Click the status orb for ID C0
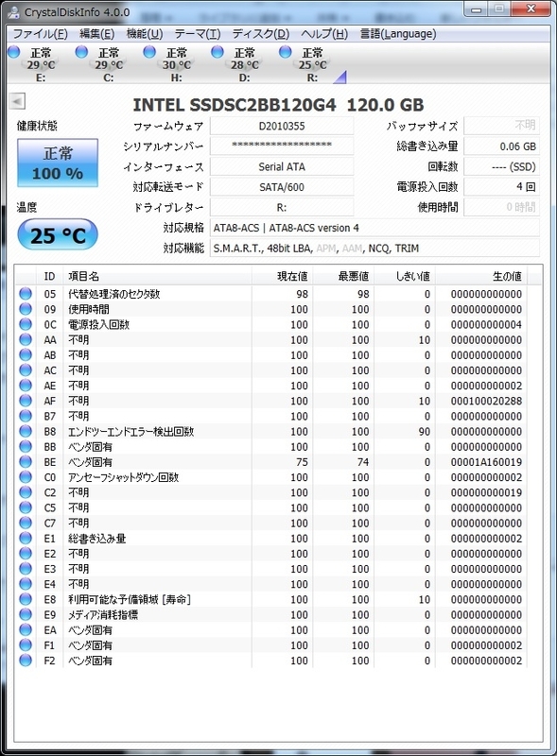 pos(26,477)
